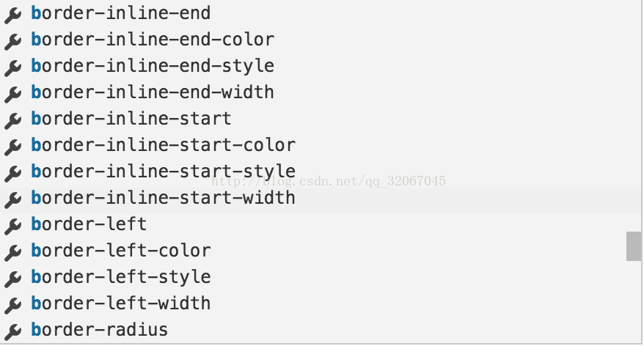Image resolution: width=644 pixels, height=346 pixels.
Task: Click wrench icon beside border-radius
Action: (x=12, y=331)
